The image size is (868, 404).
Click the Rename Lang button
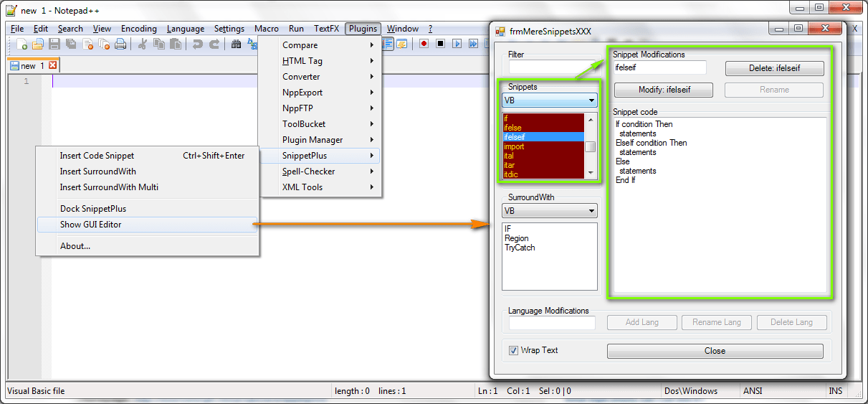717,322
